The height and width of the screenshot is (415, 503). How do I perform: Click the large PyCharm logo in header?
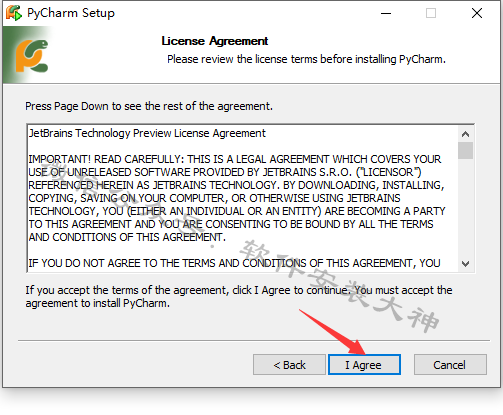coord(32,56)
